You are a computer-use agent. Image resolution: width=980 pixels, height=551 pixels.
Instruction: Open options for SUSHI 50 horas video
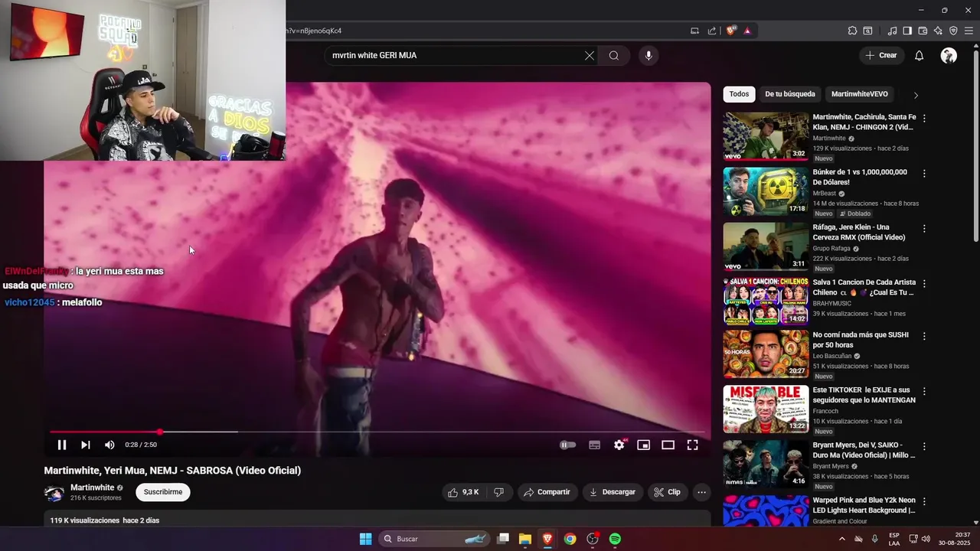coord(924,336)
